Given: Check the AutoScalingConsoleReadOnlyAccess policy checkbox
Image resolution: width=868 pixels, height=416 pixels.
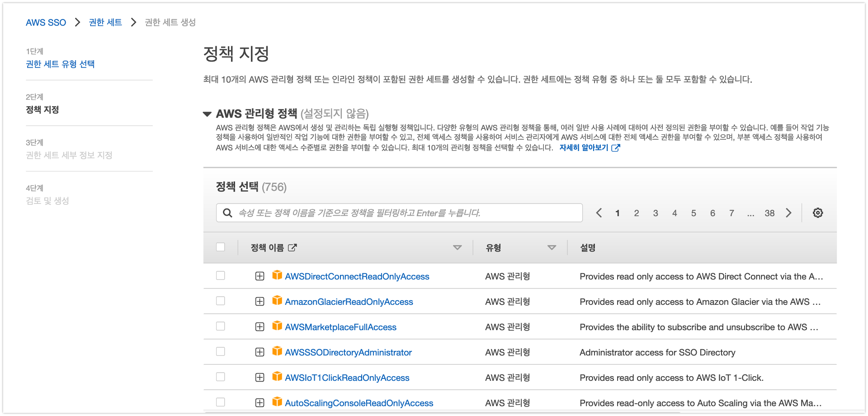Looking at the screenshot, I should (x=221, y=402).
